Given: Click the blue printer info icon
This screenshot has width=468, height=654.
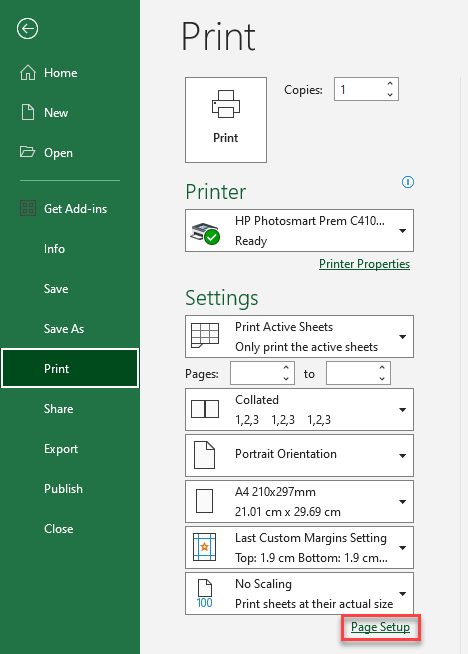Looking at the screenshot, I should [408, 182].
